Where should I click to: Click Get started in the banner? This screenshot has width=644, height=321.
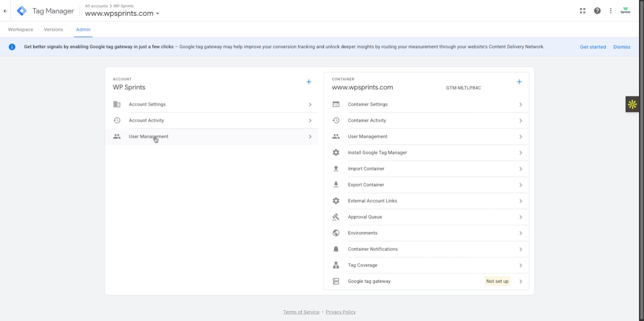[x=592, y=47]
